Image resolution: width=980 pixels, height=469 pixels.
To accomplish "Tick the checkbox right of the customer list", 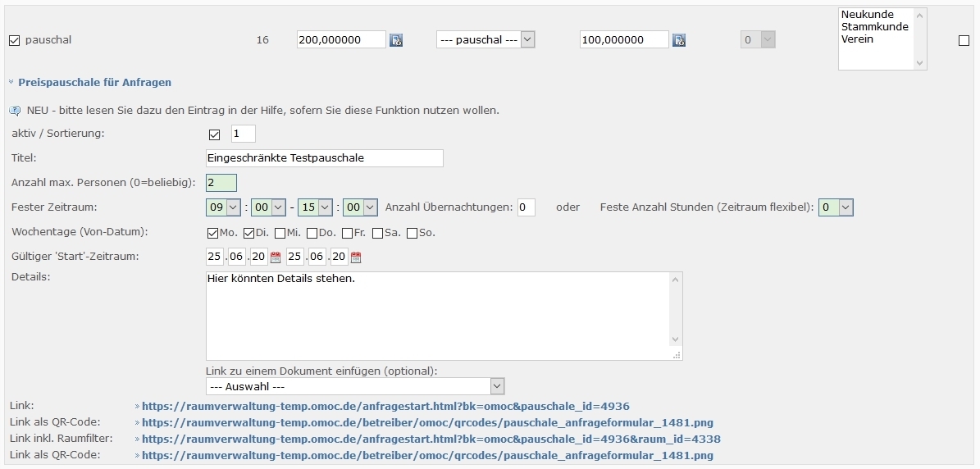I will click(x=964, y=41).
